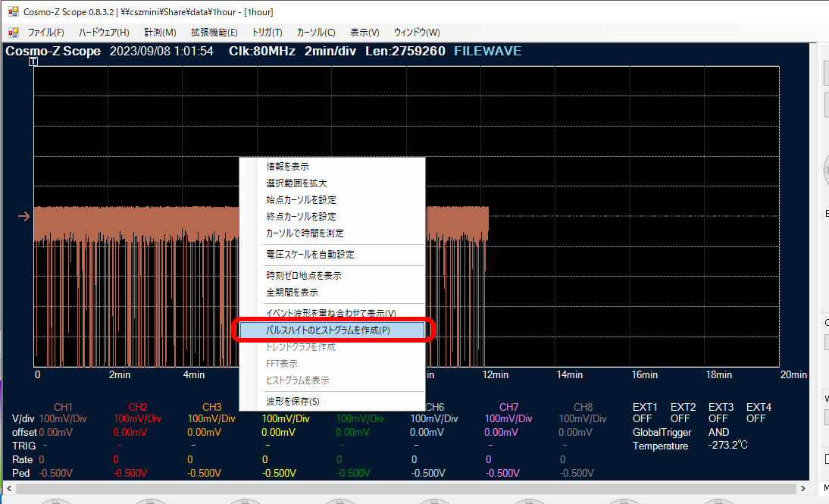Open the 拡張機能(E) menu
829x504 pixels.
214,33
